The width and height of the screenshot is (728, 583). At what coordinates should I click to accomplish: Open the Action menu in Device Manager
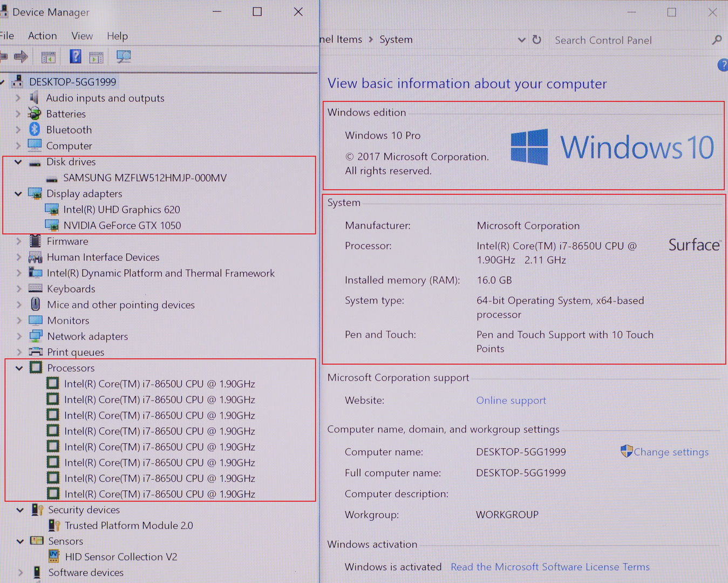pyautogui.click(x=43, y=36)
